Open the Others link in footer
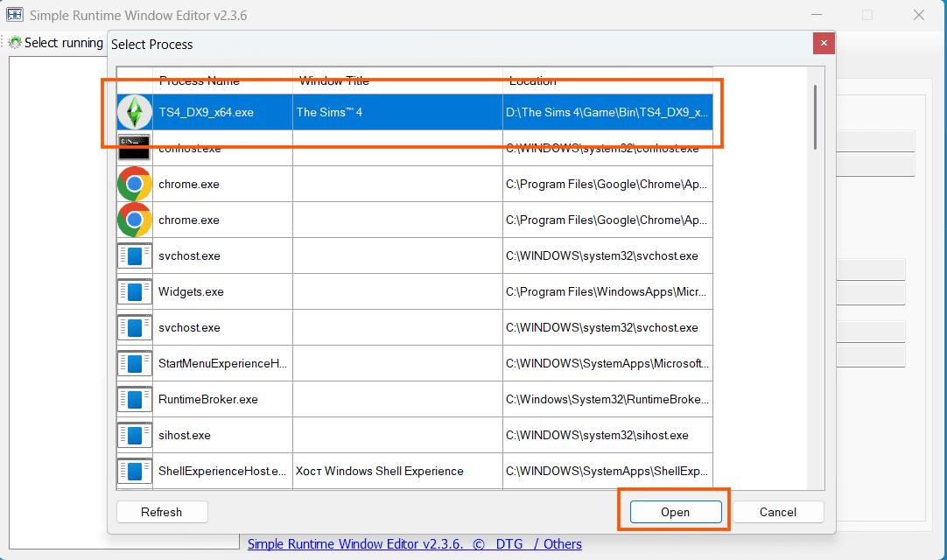The width and height of the screenshot is (947, 560). (x=562, y=544)
